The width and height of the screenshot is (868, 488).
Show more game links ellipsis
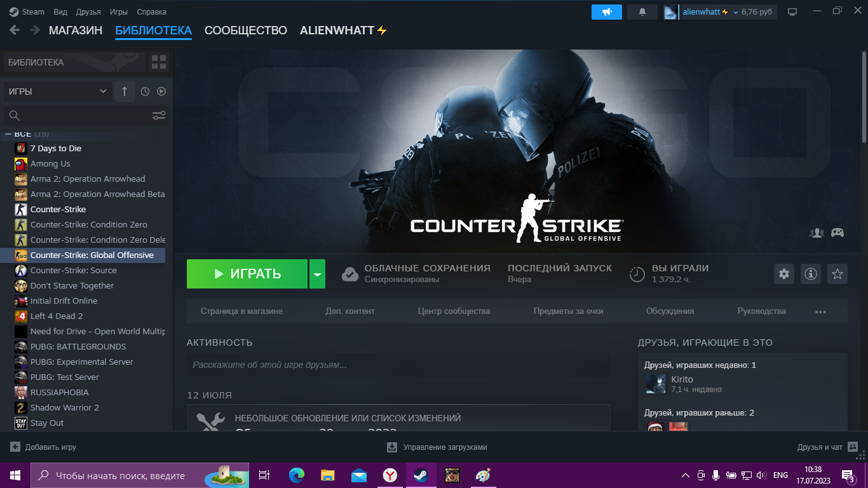point(820,311)
